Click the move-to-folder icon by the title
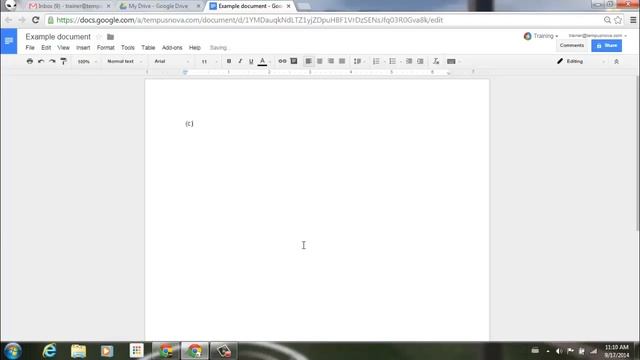 pos(110,37)
